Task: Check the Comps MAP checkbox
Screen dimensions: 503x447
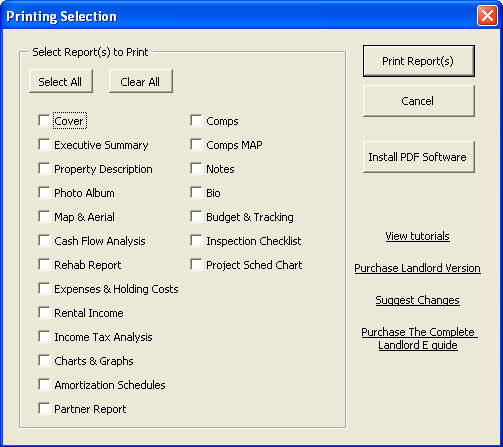Action: pyautogui.click(x=196, y=145)
